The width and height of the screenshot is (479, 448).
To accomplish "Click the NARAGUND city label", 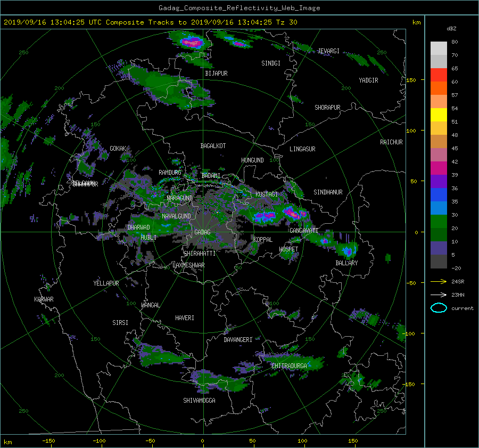I will 180,198.
